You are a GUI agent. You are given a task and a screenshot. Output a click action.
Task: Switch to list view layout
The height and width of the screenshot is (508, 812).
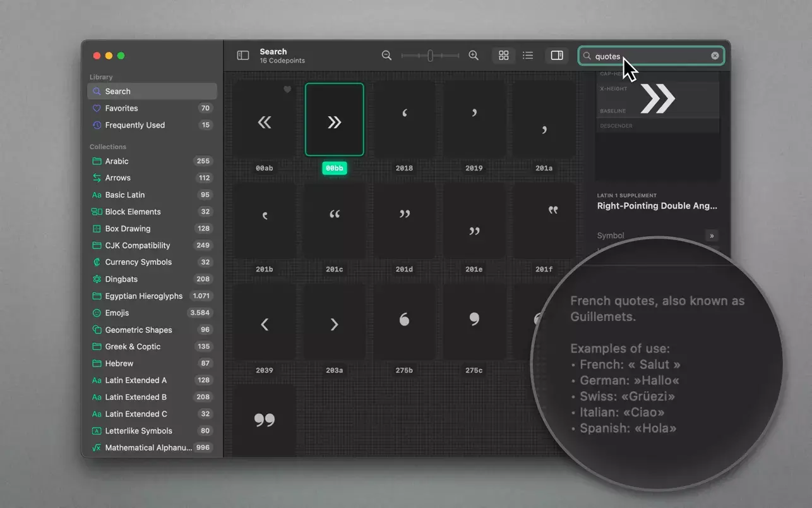coord(528,55)
